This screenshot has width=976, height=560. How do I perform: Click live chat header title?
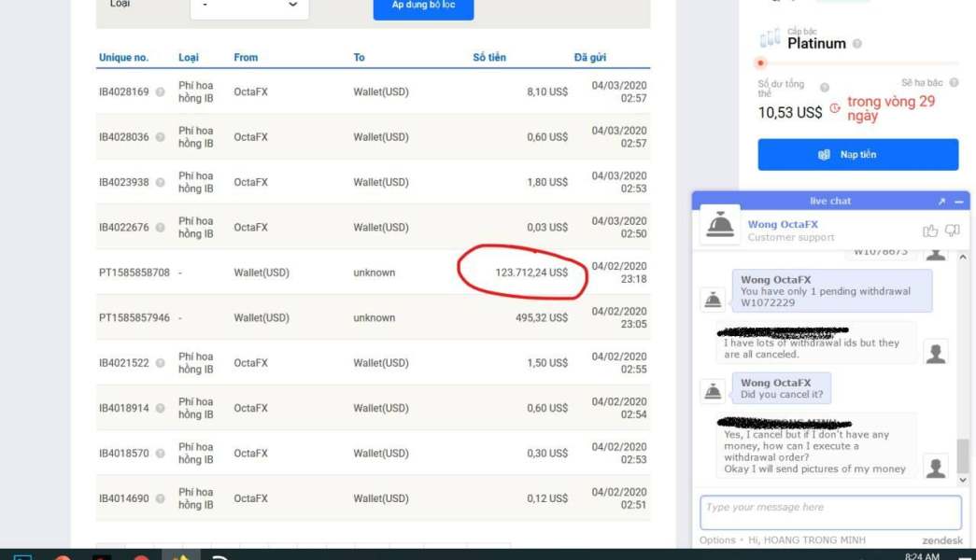click(x=830, y=201)
